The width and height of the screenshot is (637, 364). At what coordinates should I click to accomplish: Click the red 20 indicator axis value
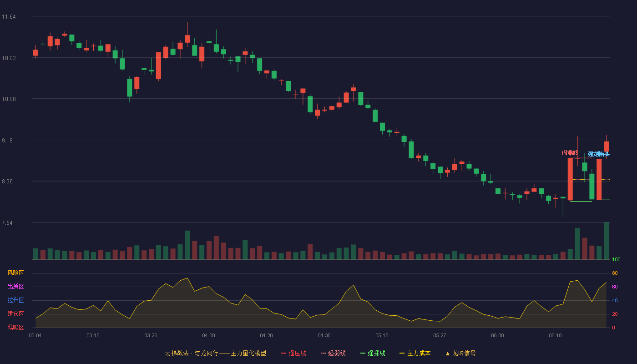[615, 314]
